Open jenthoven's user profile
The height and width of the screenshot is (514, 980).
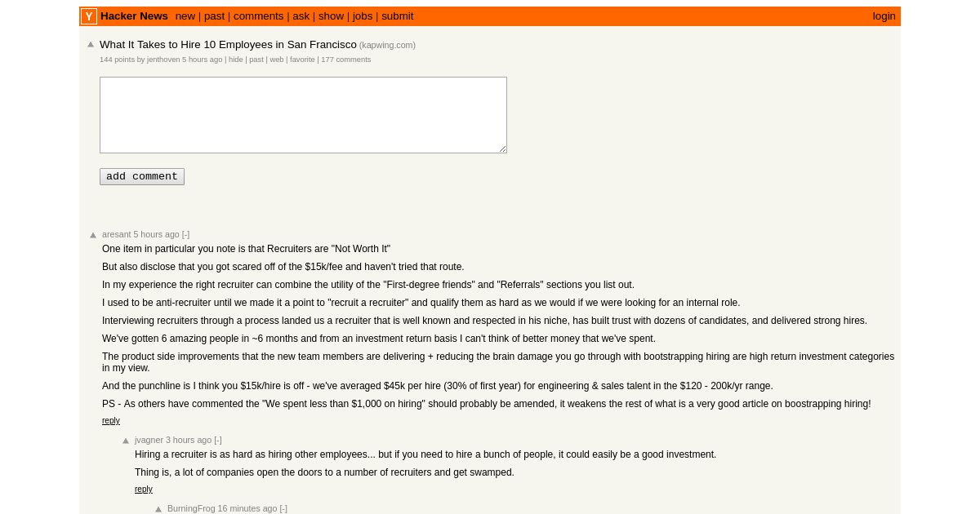point(163,60)
